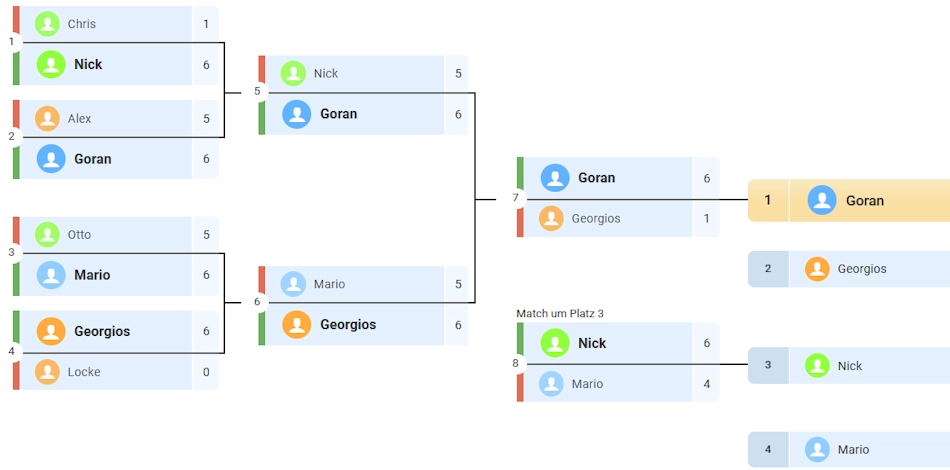The image size is (950, 470).
Task: Click Mario's score 4 in match 8
Action: [x=706, y=384]
